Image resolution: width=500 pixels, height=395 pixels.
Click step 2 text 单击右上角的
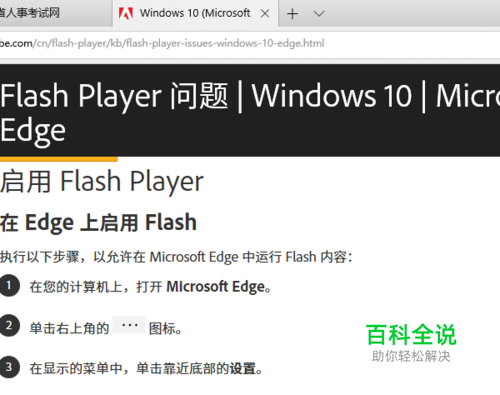(x=69, y=328)
